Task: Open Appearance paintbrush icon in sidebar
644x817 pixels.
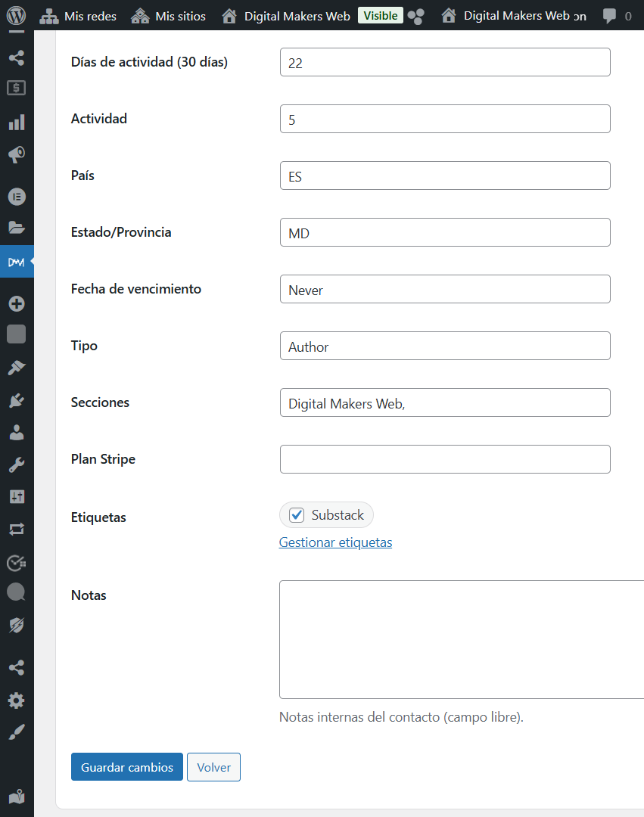Action: tap(17, 368)
